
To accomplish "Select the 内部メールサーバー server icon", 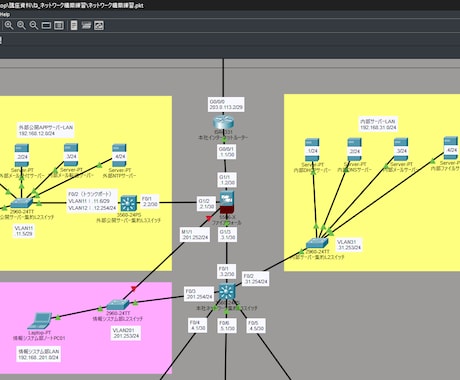I will (x=401, y=150).
